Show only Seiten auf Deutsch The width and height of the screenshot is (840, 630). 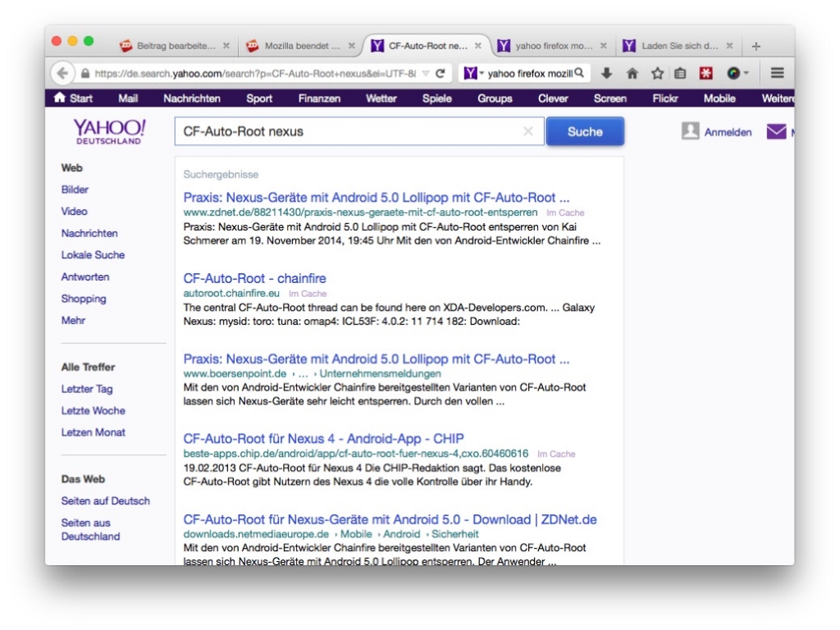(106, 501)
